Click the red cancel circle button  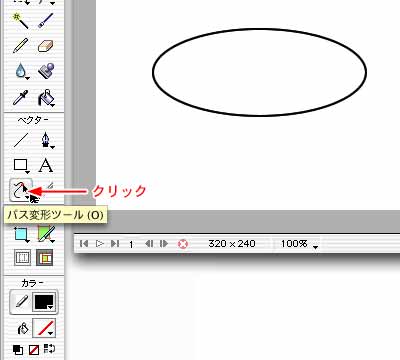pyautogui.click(x=183, y=244)
